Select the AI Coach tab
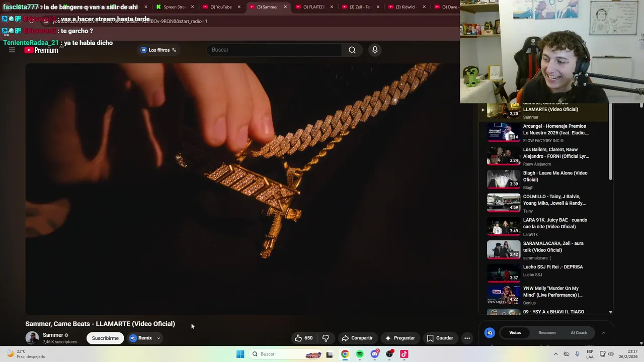Screen dimensions: 644x362 tap(579, 333)
